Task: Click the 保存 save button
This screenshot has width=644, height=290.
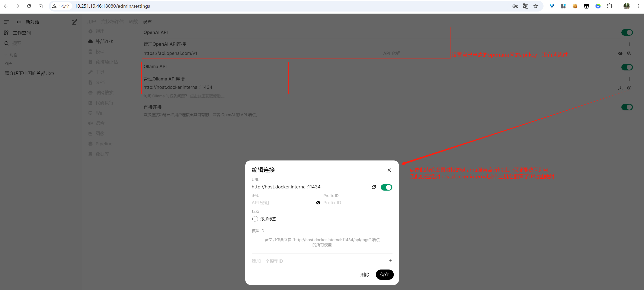Action: [x=384, y=274]
